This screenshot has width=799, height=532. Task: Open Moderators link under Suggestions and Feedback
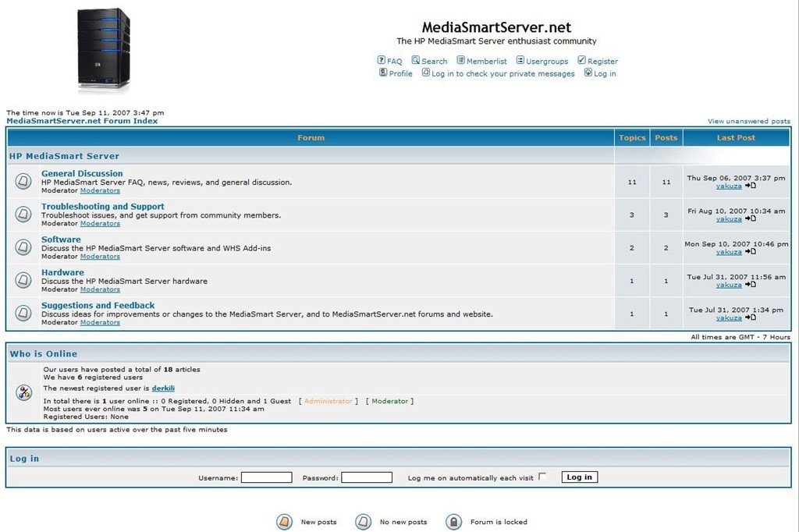tap(100, 323)
